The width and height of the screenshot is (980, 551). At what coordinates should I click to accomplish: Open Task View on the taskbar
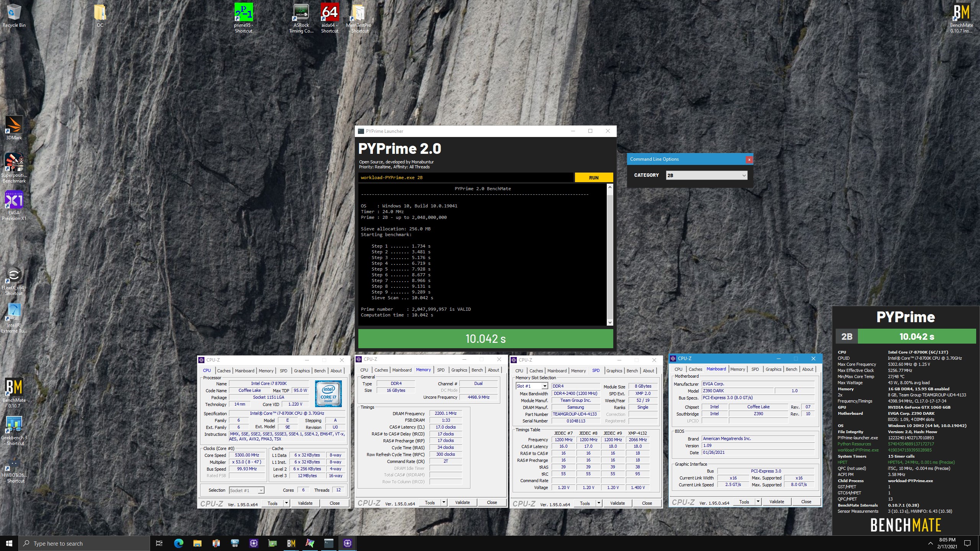click(159, 543)
